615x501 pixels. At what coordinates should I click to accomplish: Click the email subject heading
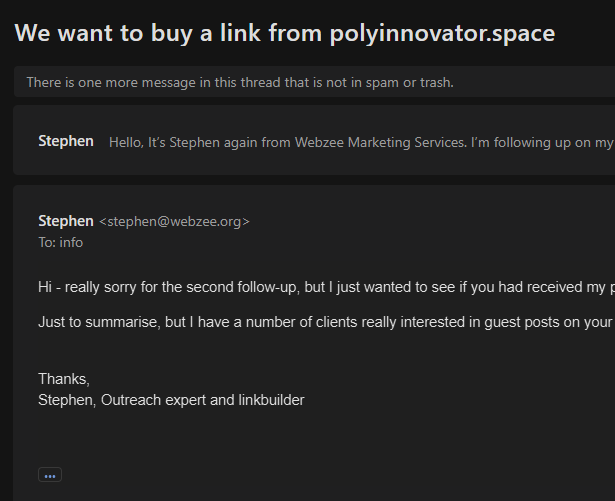(x=285, y=33)
